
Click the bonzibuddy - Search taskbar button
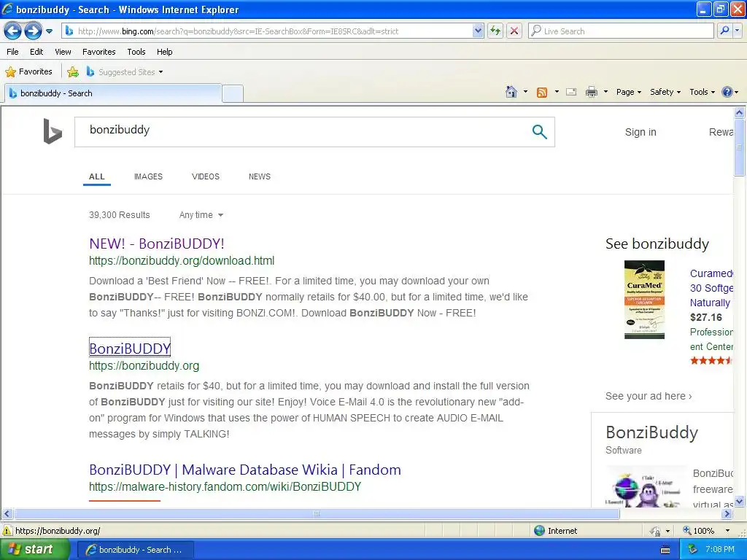pyautogui.click(x=135, y=550)
